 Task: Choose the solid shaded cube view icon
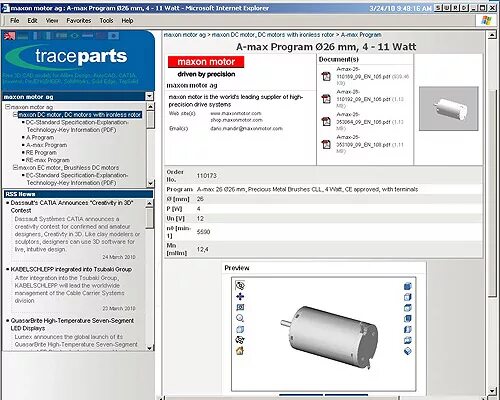click(x=408, y=286)
